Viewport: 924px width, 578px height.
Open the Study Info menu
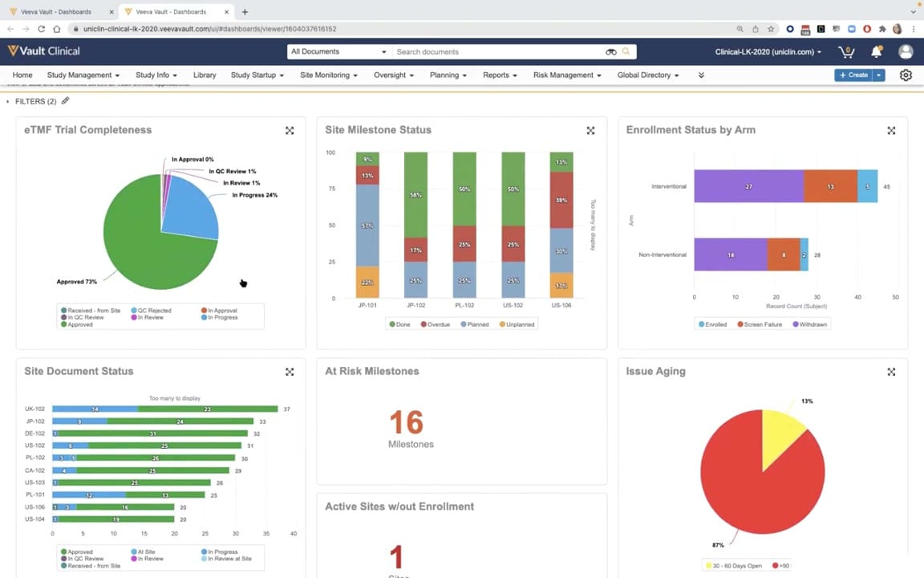(156, 75)
